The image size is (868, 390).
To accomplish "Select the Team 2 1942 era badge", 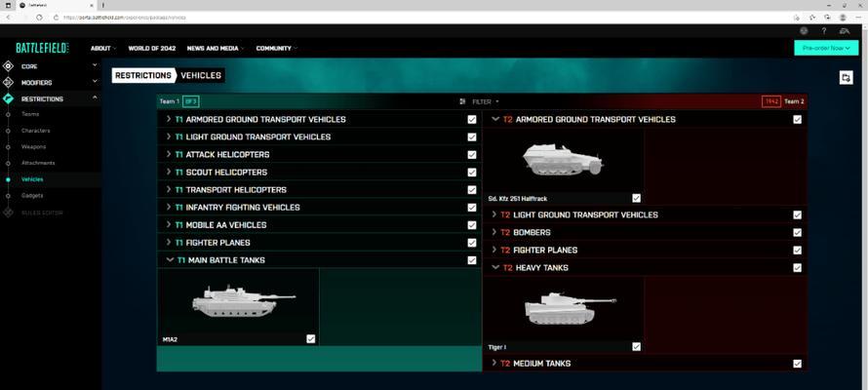I will pyautogui.click(x=770, y=101).
